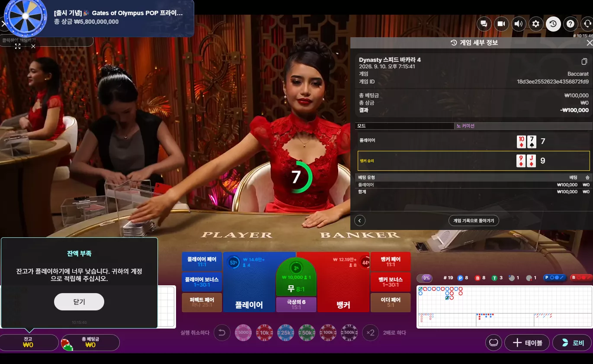Viewport: 593px width, 364px height.
Task: Bet on 뱅커 보너스 side bet
Action: click(391, 282)
